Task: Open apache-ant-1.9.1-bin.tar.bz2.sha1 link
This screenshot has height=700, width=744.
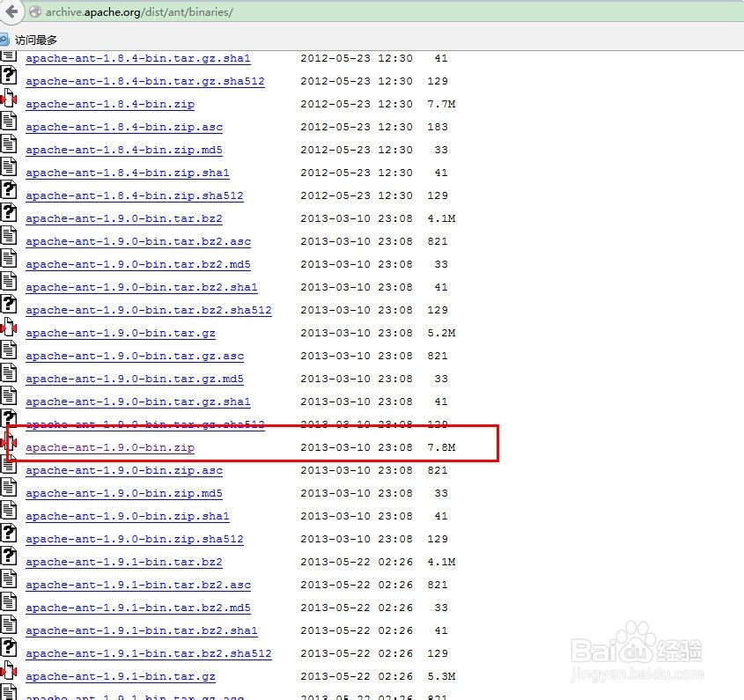Action: tap(142, 630)
